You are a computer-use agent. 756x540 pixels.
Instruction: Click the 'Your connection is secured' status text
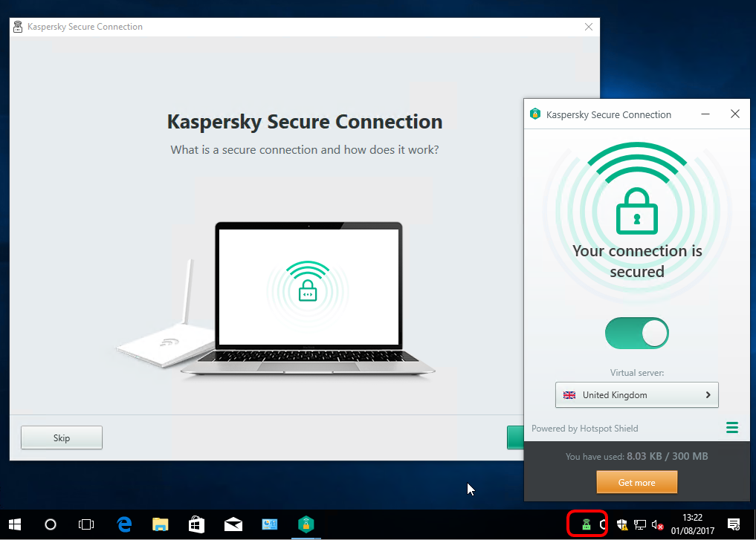click(x=637, y=261)
